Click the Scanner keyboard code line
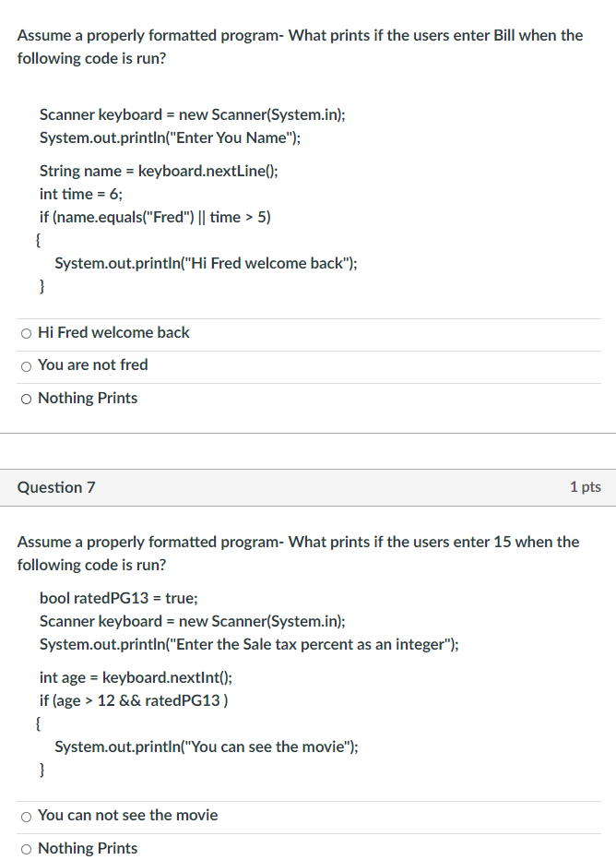The width and height of the screenshot is (616, 860). (182, 114)
